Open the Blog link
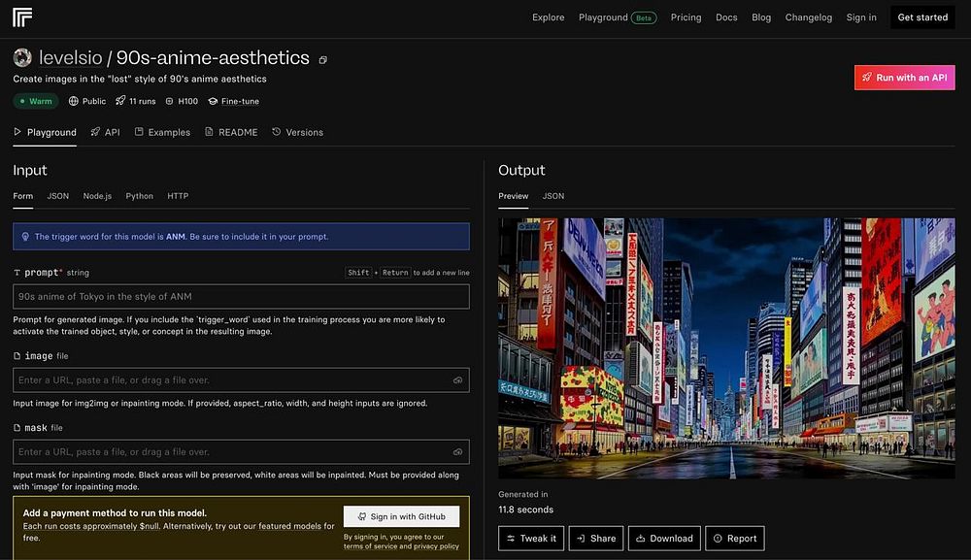This screenshot has width=971, height=560. (761, 17)
